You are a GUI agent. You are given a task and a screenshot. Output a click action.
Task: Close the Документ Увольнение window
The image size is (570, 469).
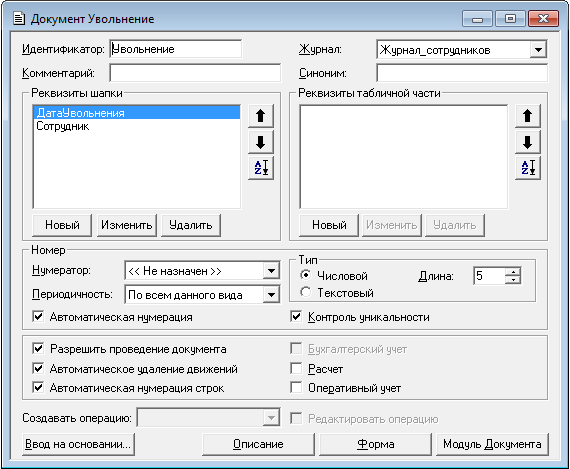tap(543, 19)
